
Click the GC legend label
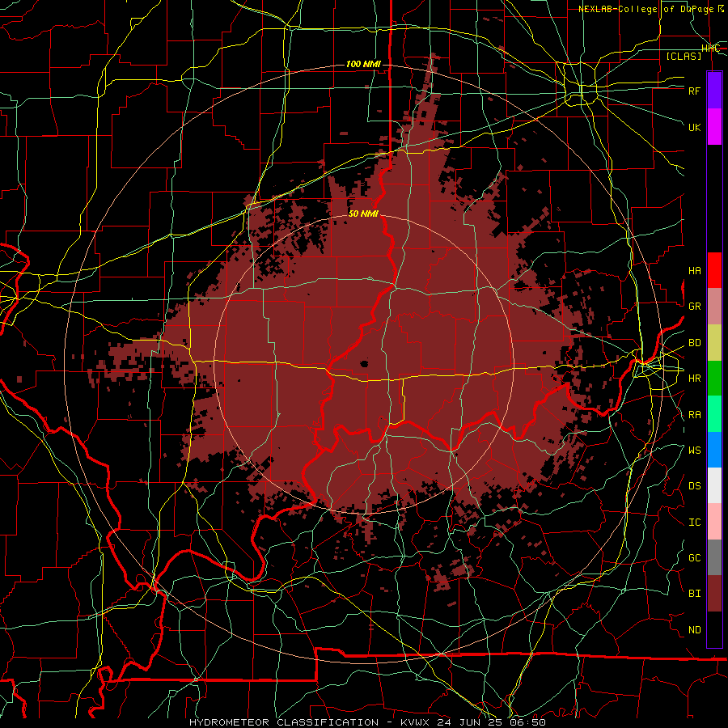[x=694, y=558]
